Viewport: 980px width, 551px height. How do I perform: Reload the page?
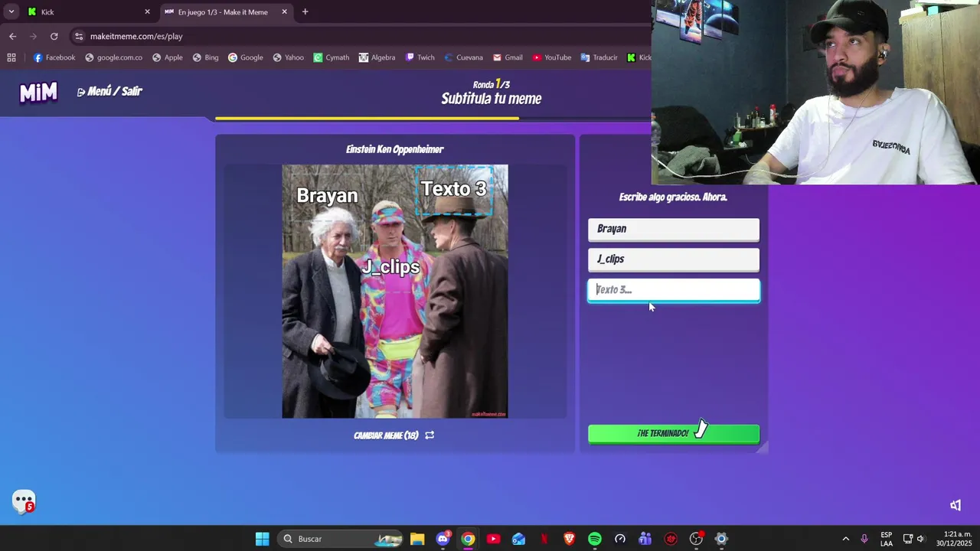tap(54, 36)
